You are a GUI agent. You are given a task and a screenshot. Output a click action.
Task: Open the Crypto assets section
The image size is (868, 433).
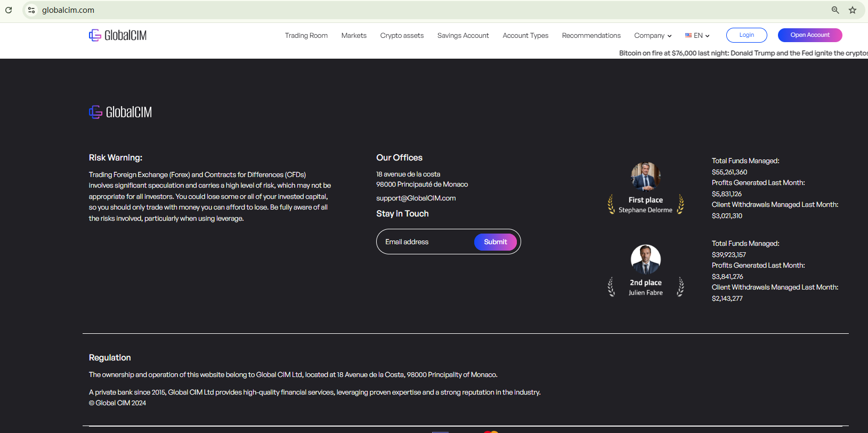pyautogui.click(x=402, y=36)
